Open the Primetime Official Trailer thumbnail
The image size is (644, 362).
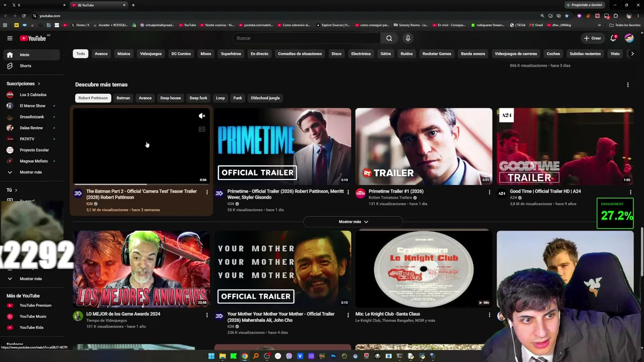click(283, 146)
